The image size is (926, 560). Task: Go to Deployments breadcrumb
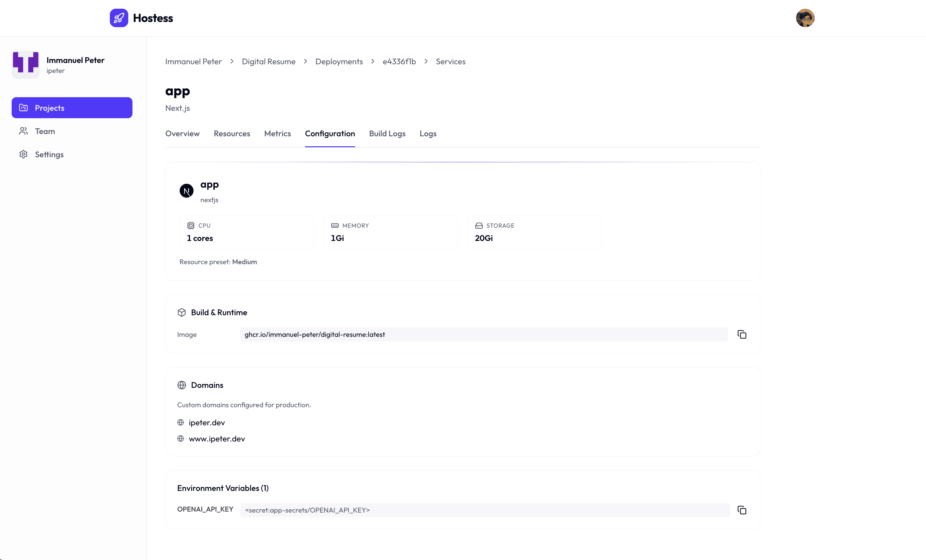tap(339, 62)
